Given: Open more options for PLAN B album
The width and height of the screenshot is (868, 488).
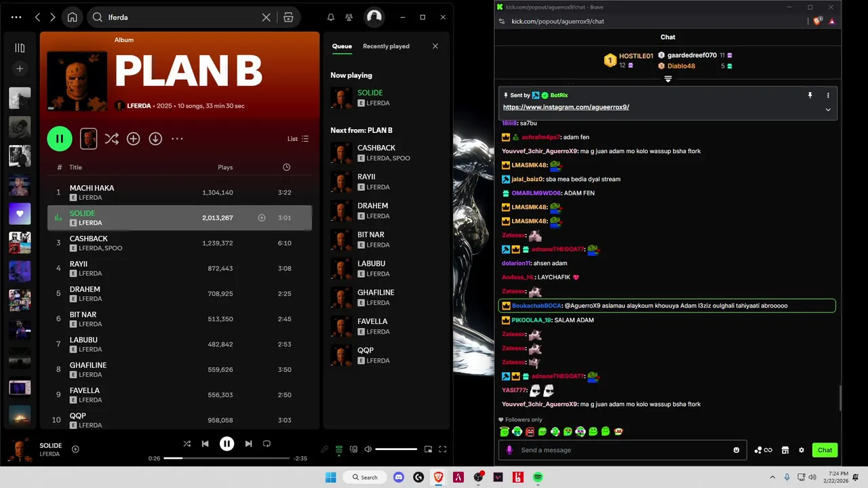Looking at the screenshot, I should 177,139.
